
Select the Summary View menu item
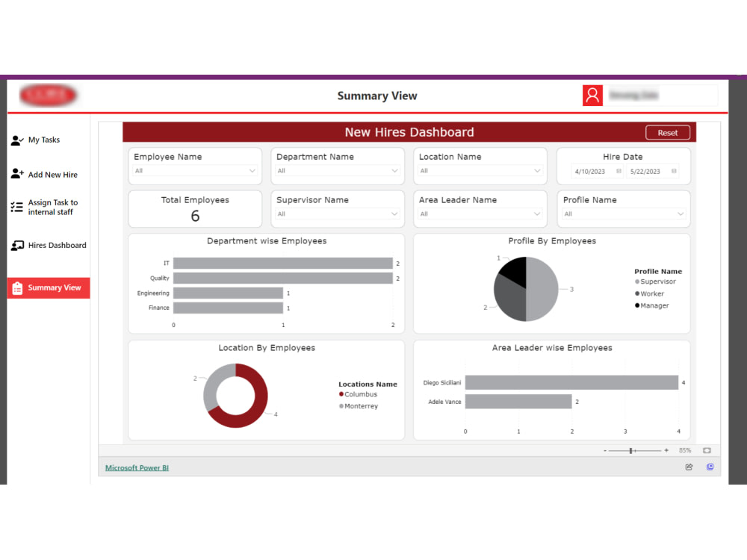(49, 288)
